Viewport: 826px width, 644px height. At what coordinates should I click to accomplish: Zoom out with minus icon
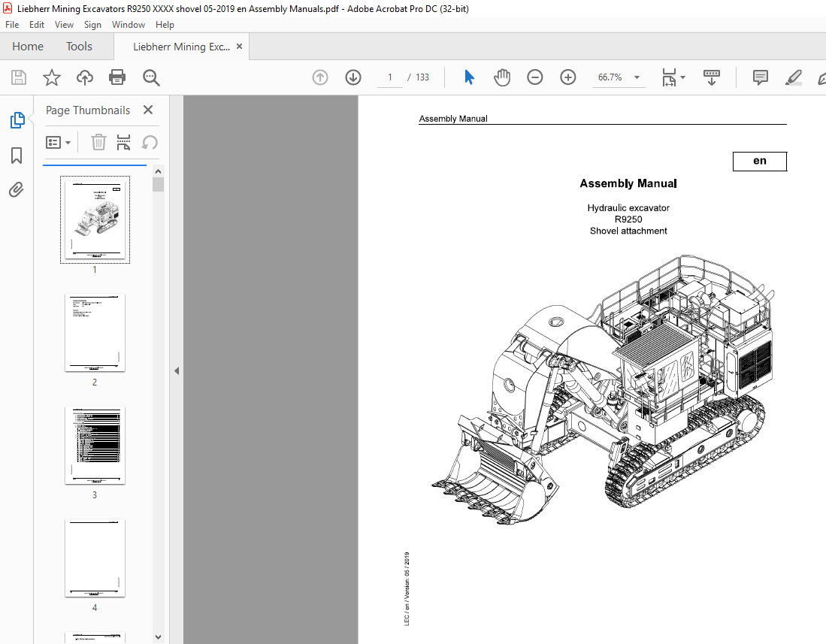click(x=534, y=77)
